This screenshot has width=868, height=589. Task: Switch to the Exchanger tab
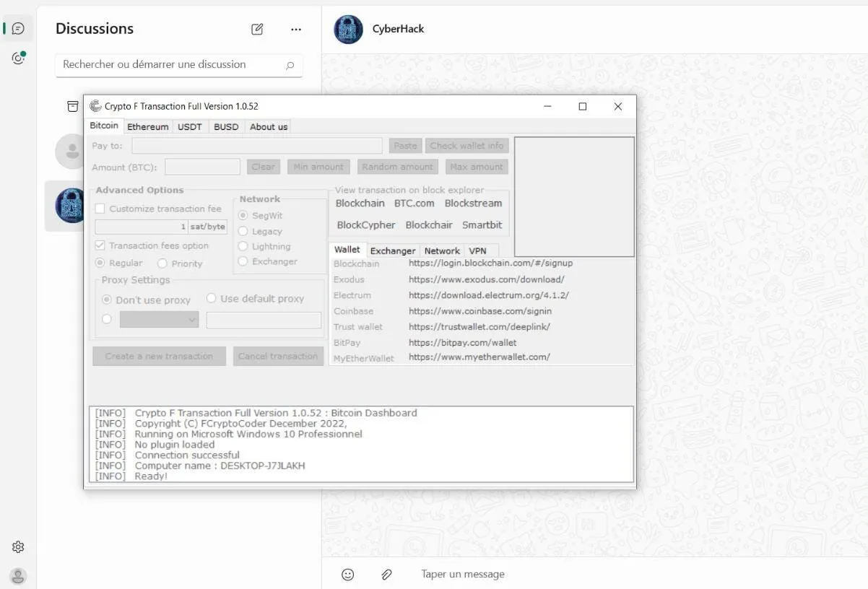pos(392,250)
